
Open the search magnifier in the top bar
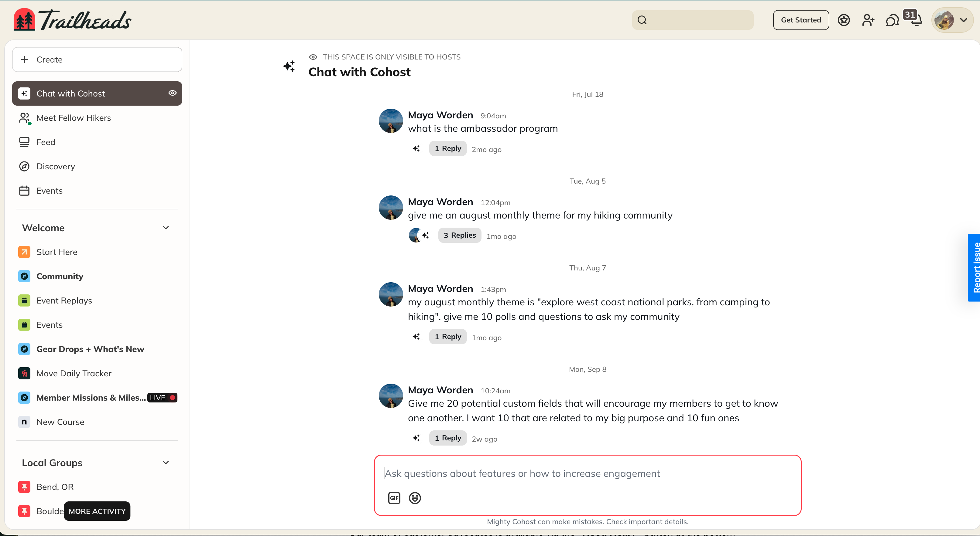coord(642,20)
